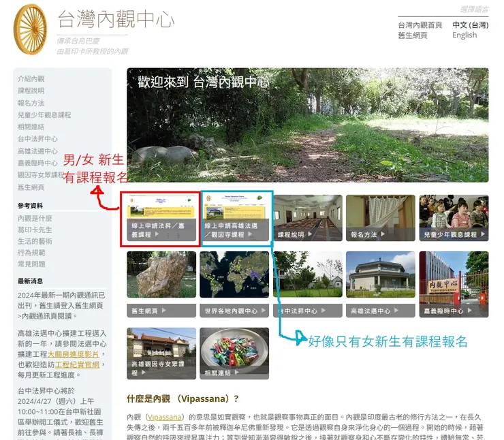This screenshot has height=440, width=504.
Task: Click the 嘉義臨時中心 label button
Action: (x=454, y=311)
